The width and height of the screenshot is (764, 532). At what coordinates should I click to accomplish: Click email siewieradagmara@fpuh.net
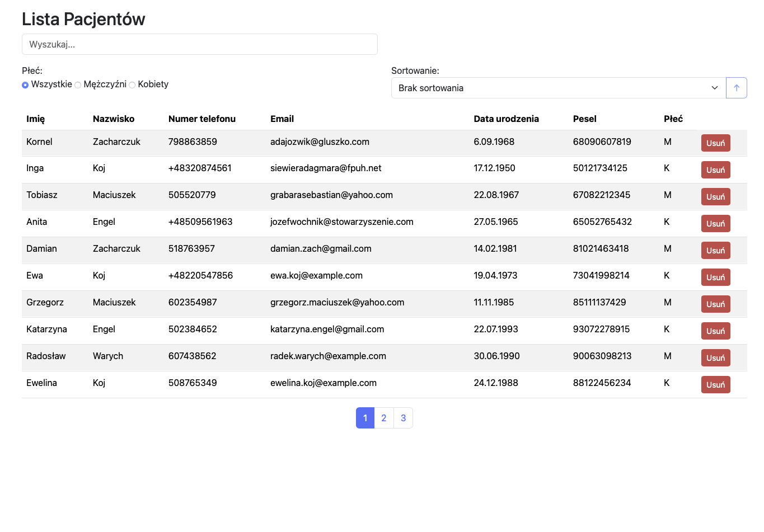click(326, 168)
